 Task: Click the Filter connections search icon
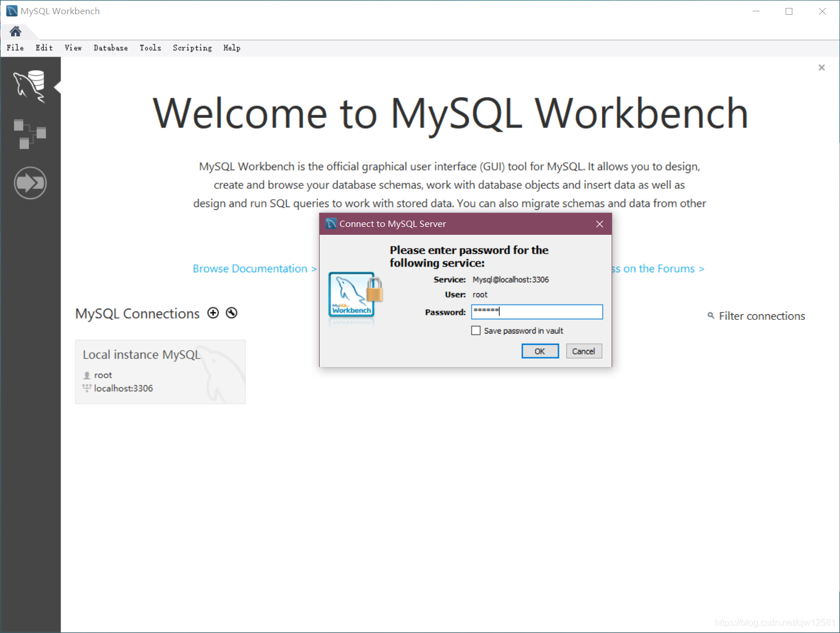pos(711,315)
